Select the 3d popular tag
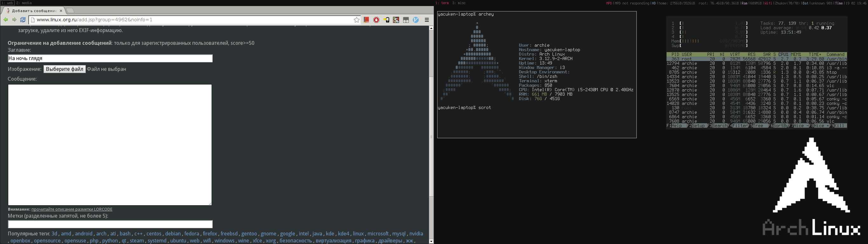 tap(54, 234)
